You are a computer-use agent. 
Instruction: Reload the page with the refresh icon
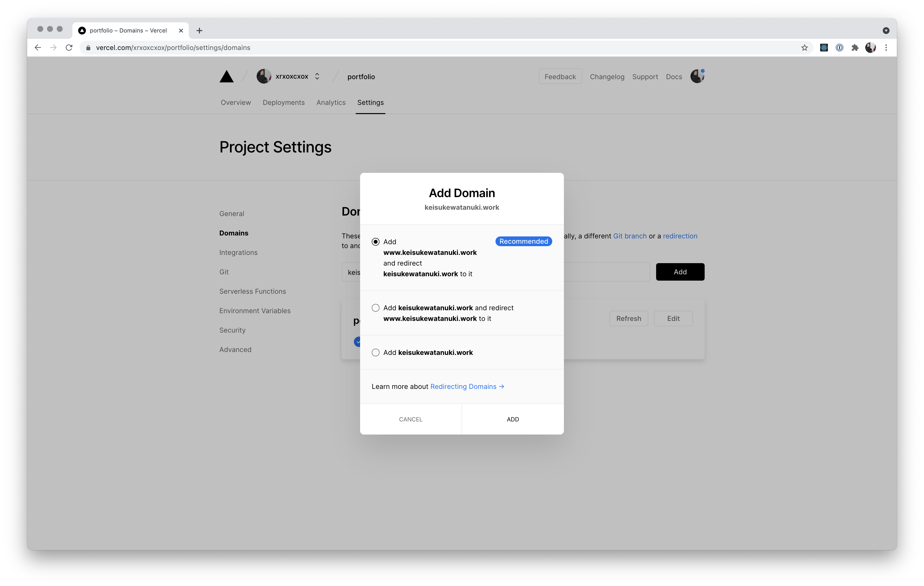click(x=69, y=48)
